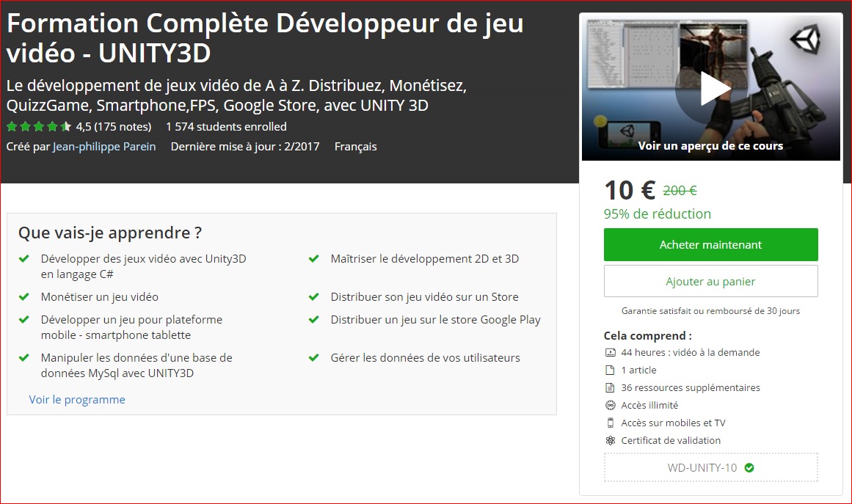Click the supplementary resources icon
852x504 pixels.
pos(611,388)
